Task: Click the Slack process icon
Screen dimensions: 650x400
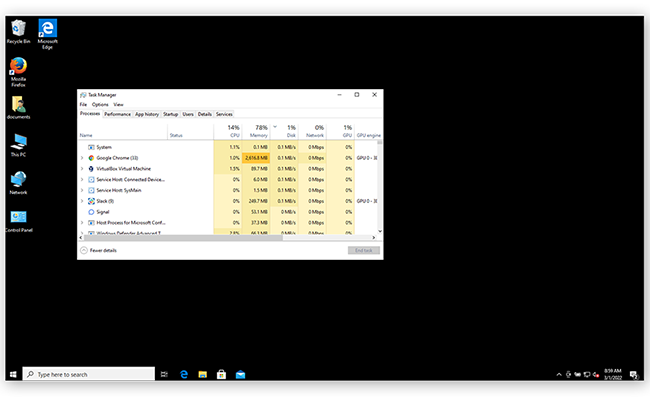Action: pyautogui.click(x=91, y=201)
